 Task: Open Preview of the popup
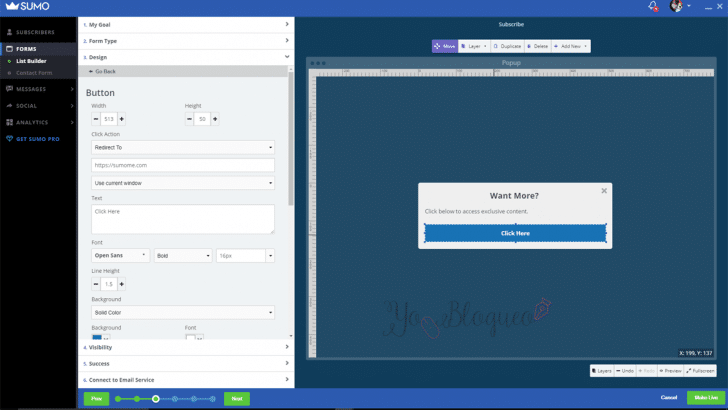pyautogui.click(x=670, y=371)
